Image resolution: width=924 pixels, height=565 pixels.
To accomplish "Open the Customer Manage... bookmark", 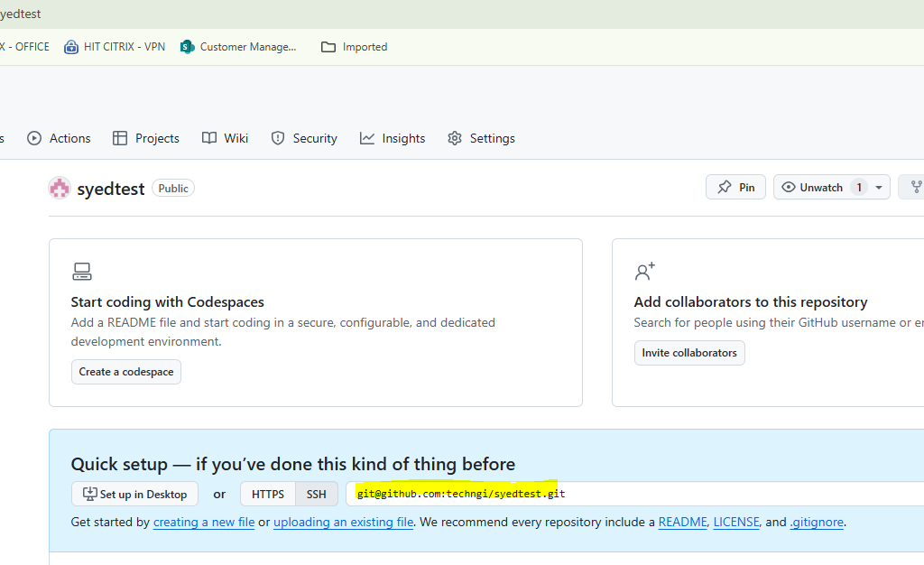I will point(238,47).
